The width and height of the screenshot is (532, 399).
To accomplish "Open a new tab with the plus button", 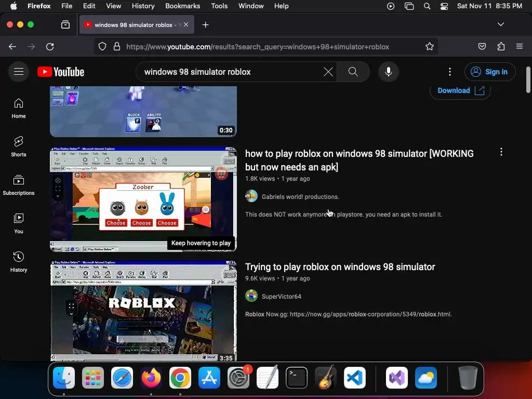I will click(x=205, y=25).
